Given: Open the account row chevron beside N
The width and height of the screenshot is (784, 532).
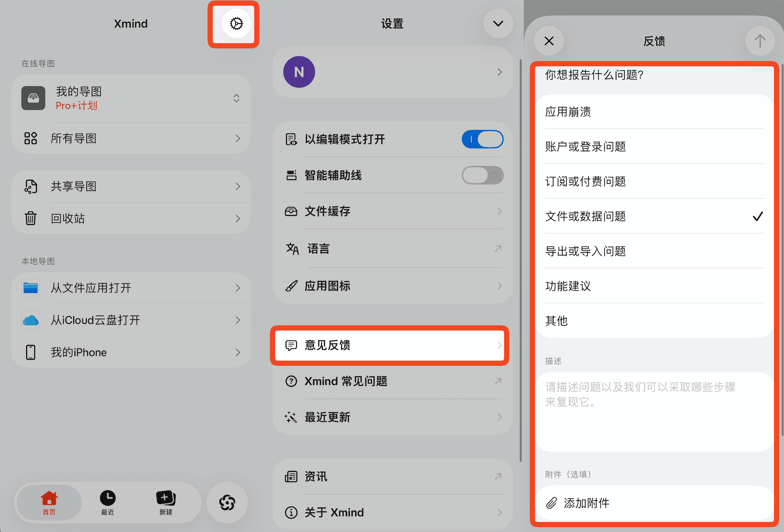Looking at the screenshot, I should pos(500,72).
